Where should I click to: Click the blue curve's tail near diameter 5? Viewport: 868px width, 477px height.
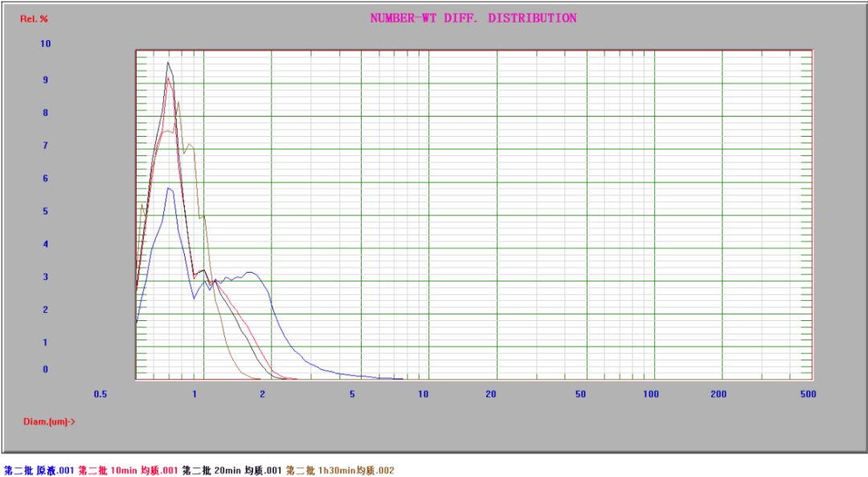(x=352, y=375)
